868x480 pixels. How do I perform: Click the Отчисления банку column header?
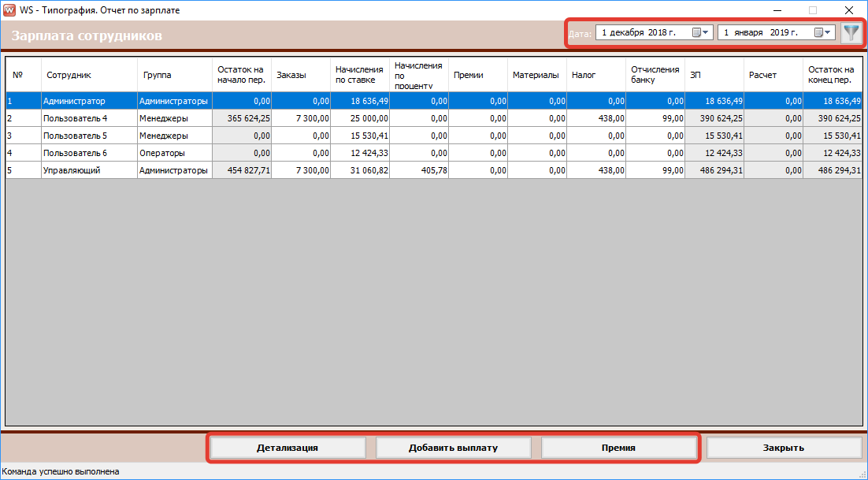click(x=655, y=75)
